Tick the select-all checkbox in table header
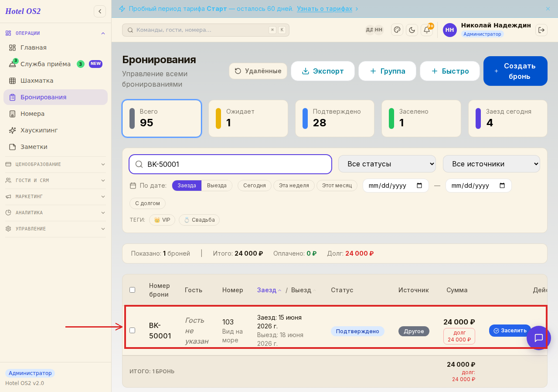 [x=133, y=290]
